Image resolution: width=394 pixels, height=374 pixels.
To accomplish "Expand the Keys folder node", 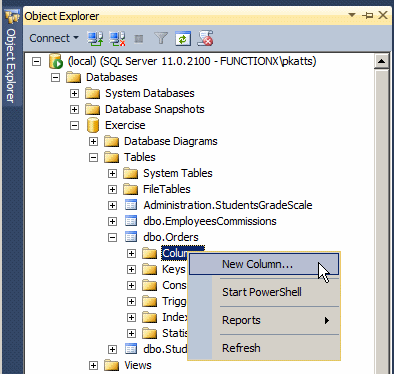I will (131, 270).
